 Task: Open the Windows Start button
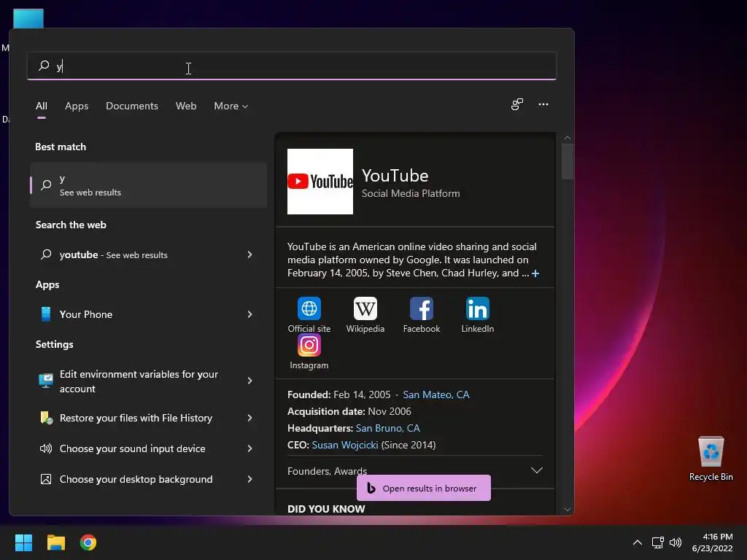point(24,542)
